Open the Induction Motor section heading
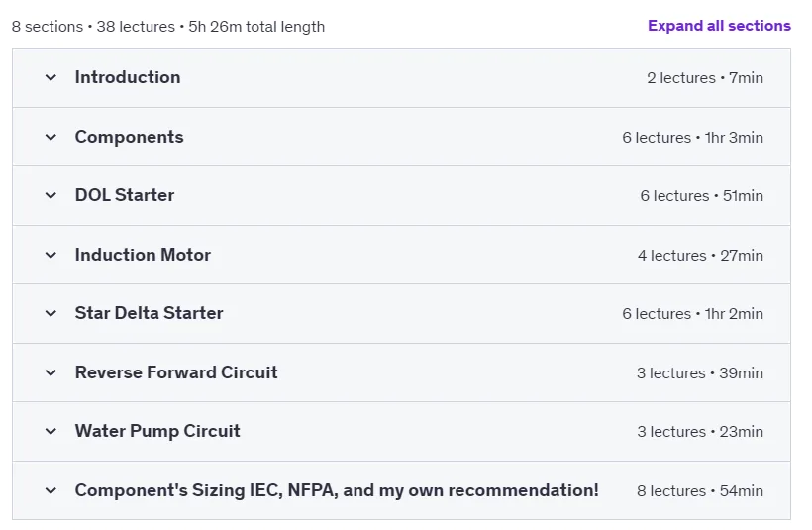This screenshot has height=530, width=812. [143, 255]
